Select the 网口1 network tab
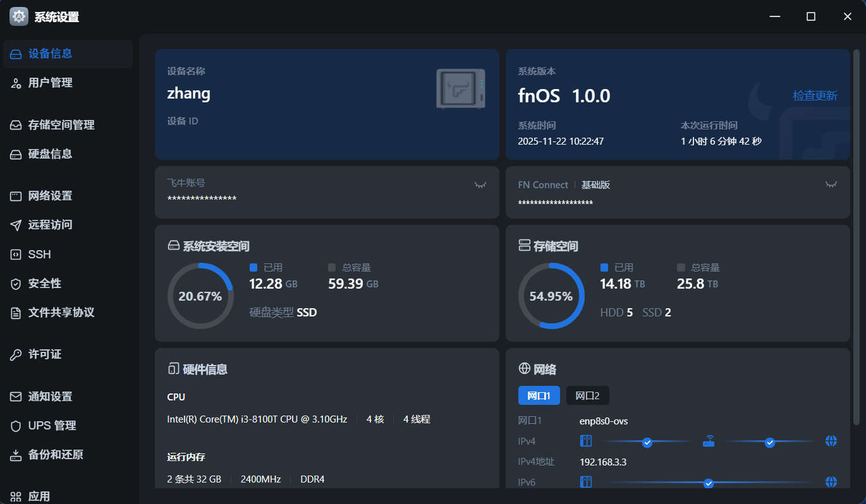This screenshot has height=504, width=866. [539, 396]
